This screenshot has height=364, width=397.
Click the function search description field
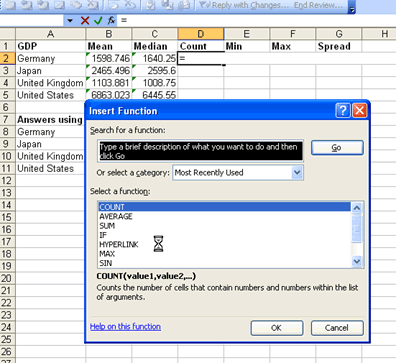[201, 151]
